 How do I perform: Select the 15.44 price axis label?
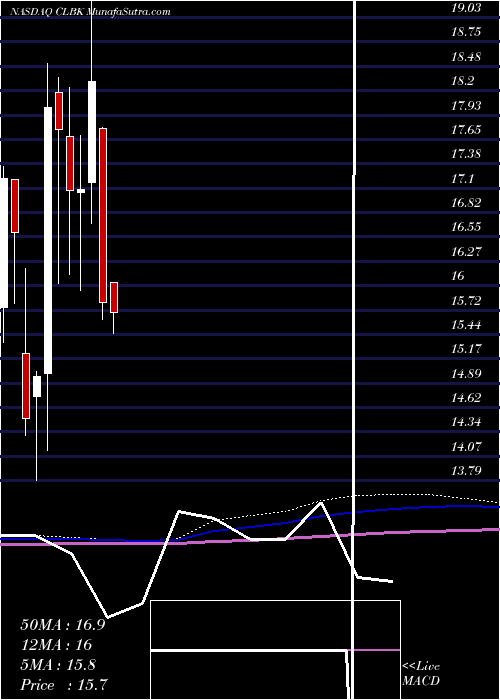[467, 325]
